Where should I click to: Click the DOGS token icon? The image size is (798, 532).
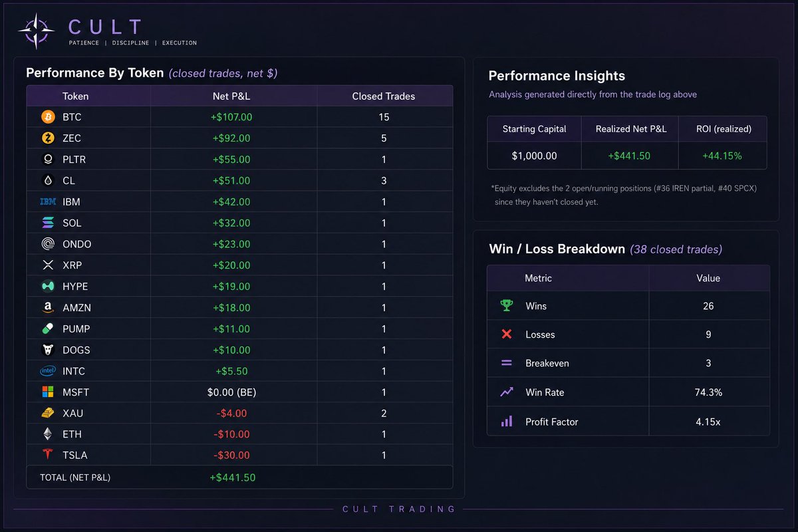click(48, 350)
